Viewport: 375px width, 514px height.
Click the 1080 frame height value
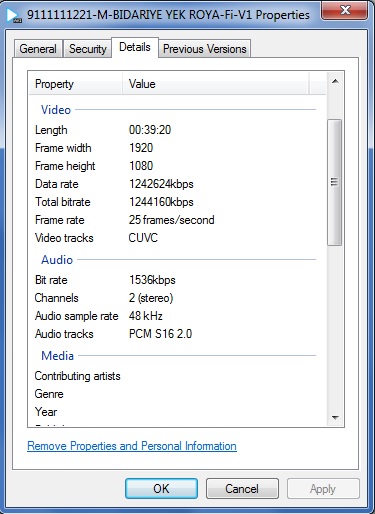pos(141,166)
